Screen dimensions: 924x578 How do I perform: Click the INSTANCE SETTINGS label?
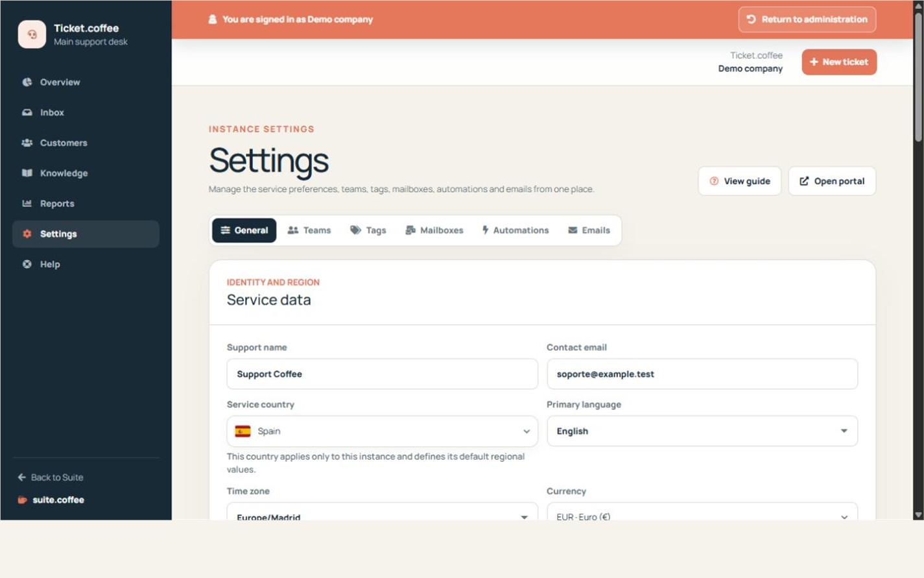point(261,129)
